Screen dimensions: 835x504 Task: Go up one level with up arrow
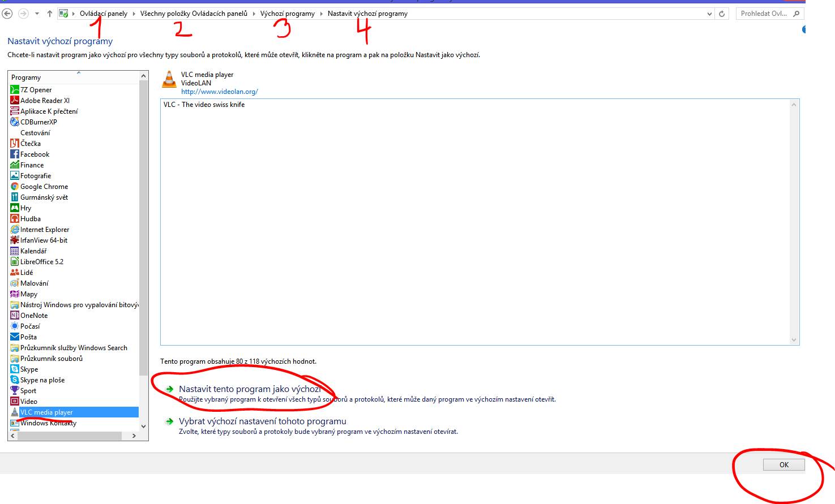pyautogui.click(x=49, y=14)
